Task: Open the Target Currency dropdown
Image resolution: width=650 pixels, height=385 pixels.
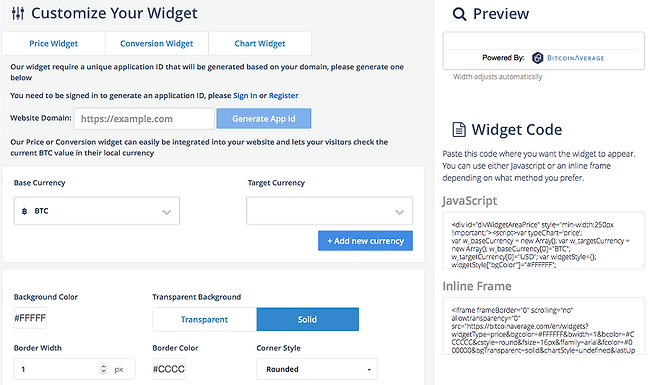Action: pyautogui.click(x=330, y=211)
